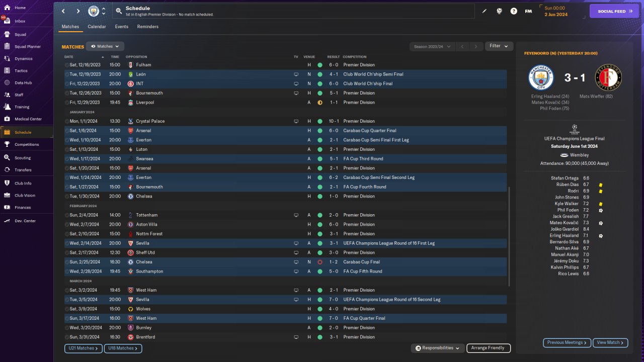Select the Crystal Palace 10 - 1 match row
Viewport: 644px width, 362px height.
click(286, 121)
